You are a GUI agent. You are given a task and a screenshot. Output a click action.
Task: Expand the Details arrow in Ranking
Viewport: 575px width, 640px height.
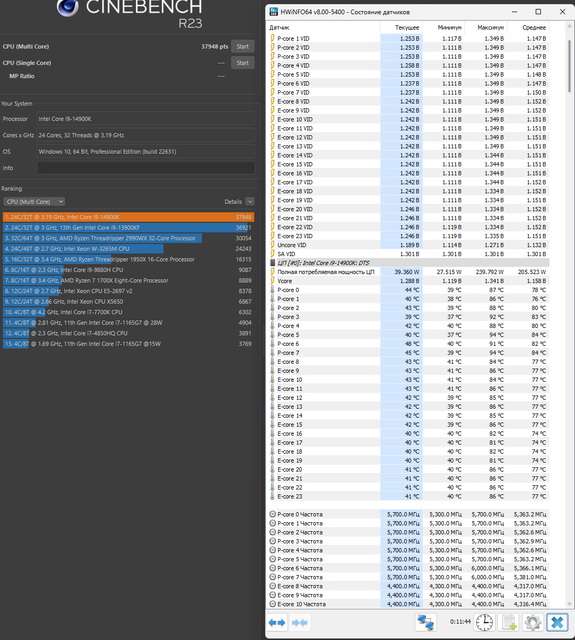(x=250, y=202)
